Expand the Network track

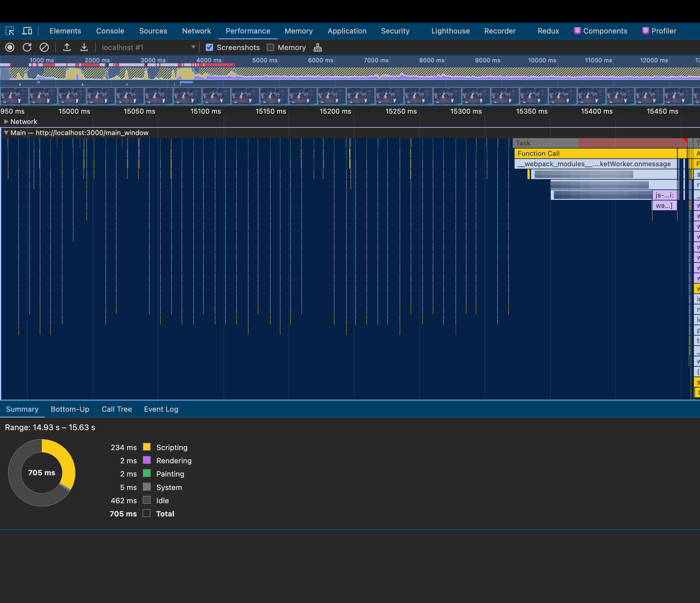click(6, 122)
